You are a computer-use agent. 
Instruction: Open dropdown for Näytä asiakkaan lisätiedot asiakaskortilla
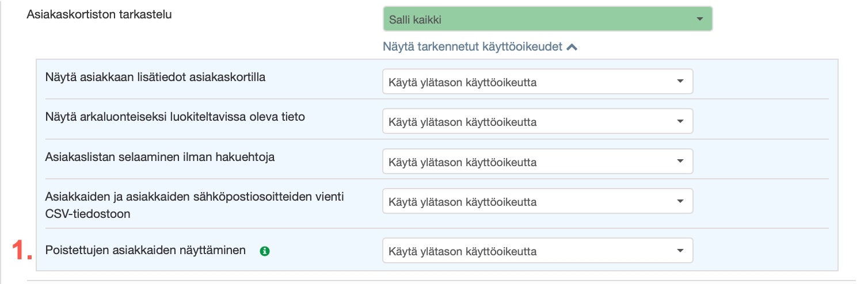click(x=537, y=82)
